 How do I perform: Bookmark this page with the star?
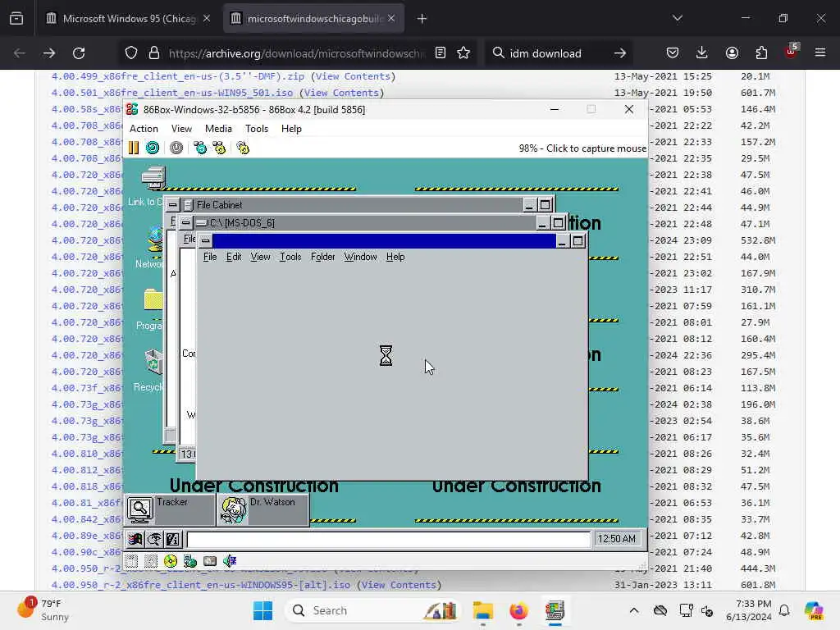click(463, 53)
